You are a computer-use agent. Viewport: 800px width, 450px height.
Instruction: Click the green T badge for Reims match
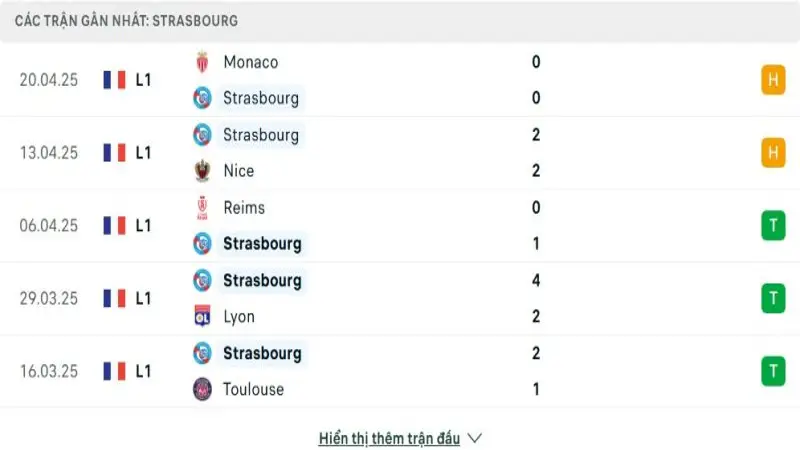coord(773,226)
